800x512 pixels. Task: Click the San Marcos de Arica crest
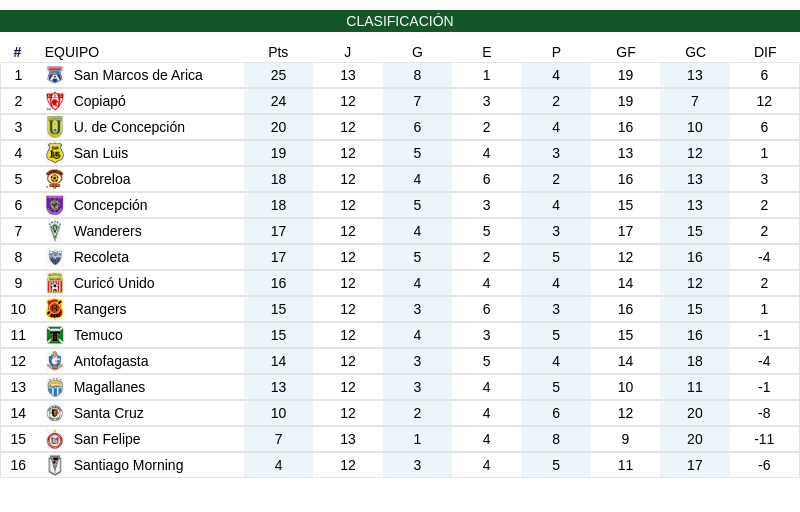(x=55, y=75)
